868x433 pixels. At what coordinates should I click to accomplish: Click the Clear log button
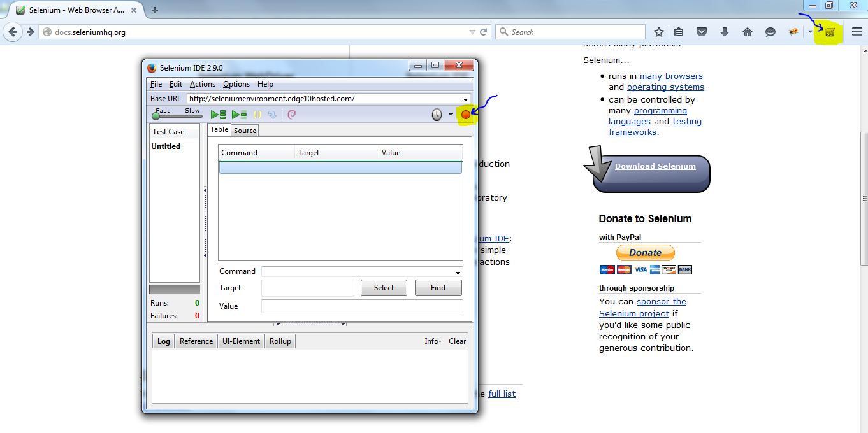pos(458,341)
